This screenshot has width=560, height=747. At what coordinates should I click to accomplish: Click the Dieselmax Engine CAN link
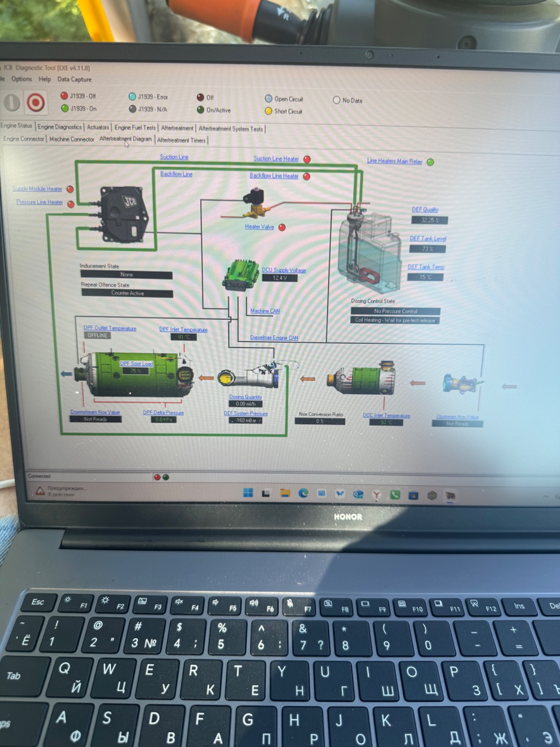tap(274, 338)
